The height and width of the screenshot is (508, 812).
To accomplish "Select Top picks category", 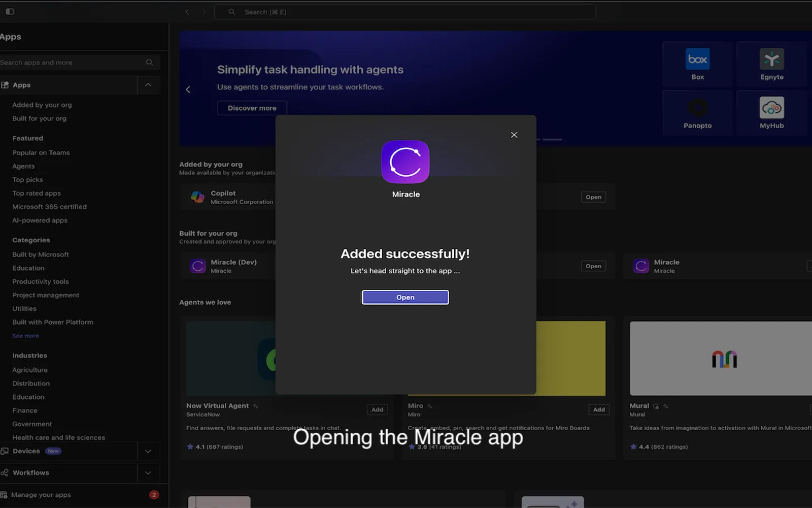I will 27,180.
